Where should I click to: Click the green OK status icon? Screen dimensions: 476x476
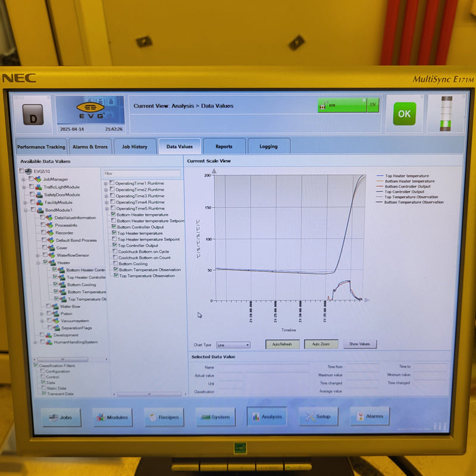click(x=404, y=114)
